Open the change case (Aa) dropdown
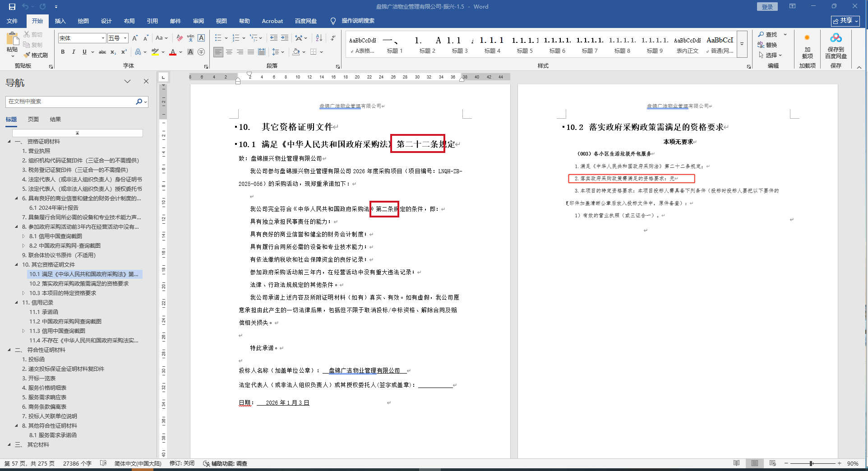The width and height of the screenshot is (868, 471). [x=161, y=38]
